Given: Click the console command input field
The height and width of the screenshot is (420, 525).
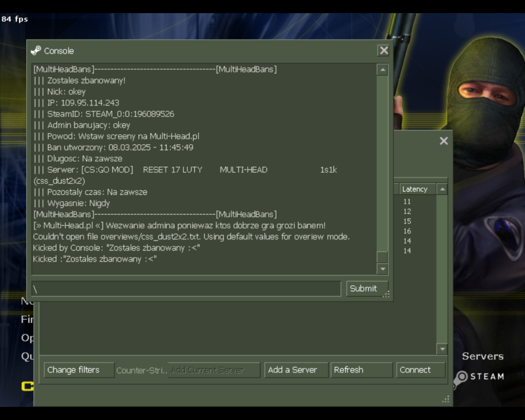Looking at the screenshot, I should 186,288.
